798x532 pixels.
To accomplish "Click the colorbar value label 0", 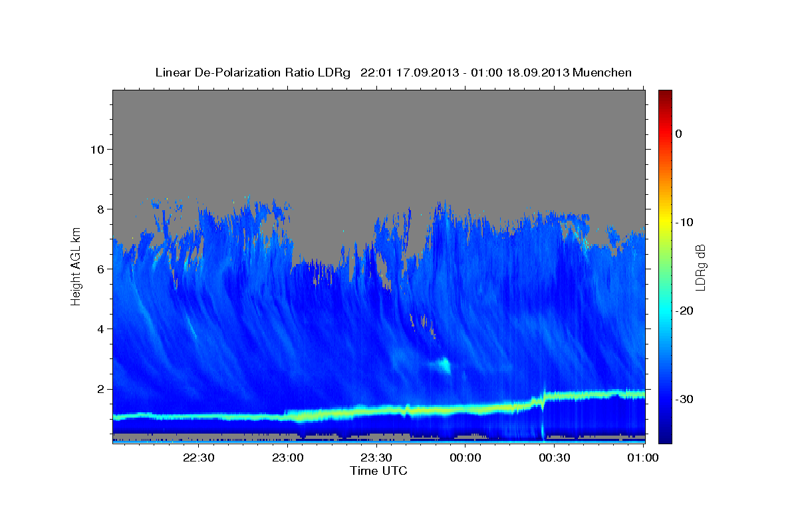I will (x=678, y=134).
